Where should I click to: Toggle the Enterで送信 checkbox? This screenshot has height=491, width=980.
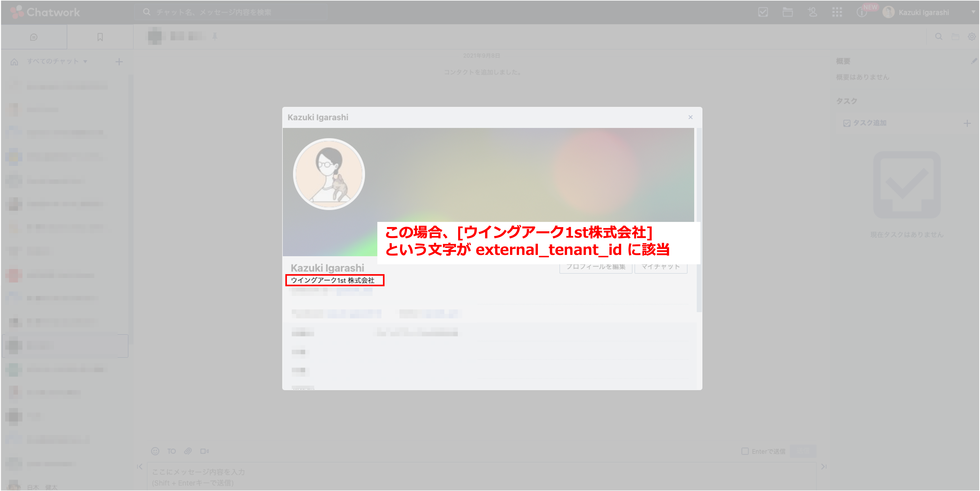pos(745,451)
